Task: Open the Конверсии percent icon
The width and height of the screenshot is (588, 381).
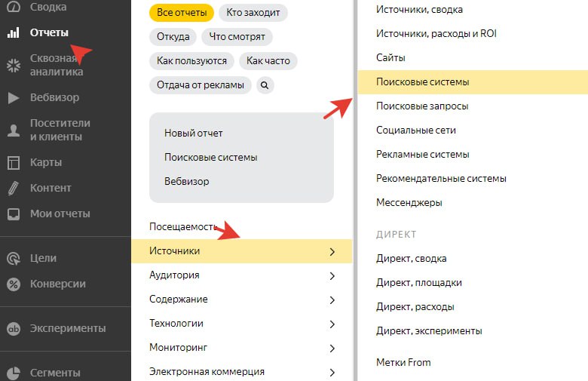Action: (14, 284)
